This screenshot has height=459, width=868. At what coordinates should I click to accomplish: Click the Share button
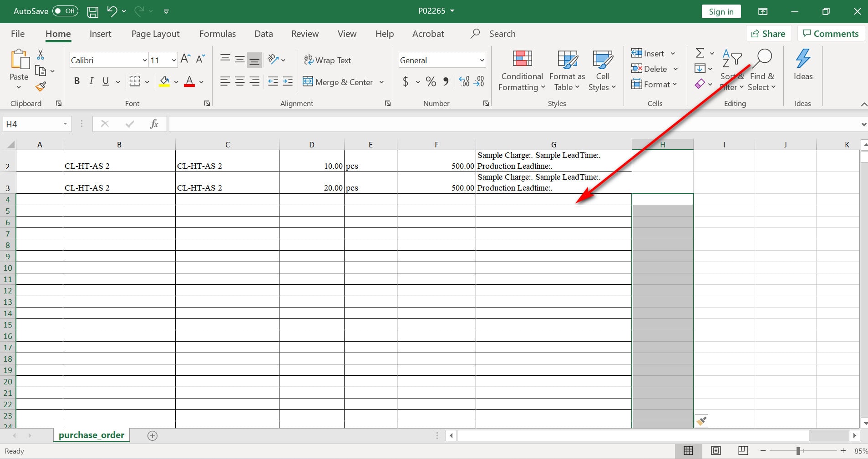click(769, 33)
